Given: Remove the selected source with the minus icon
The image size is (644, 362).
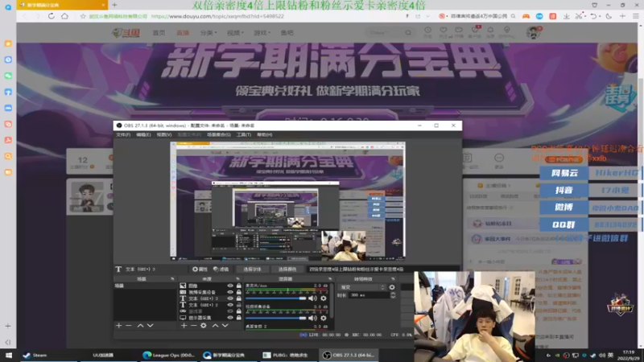Looking at the screenshot, I should click(x=193, y=326).
